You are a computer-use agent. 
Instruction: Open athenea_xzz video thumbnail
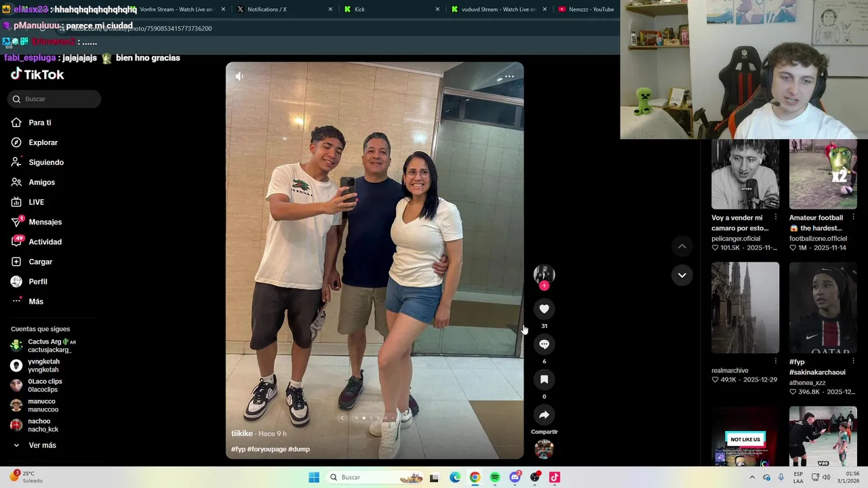(823, 308)
